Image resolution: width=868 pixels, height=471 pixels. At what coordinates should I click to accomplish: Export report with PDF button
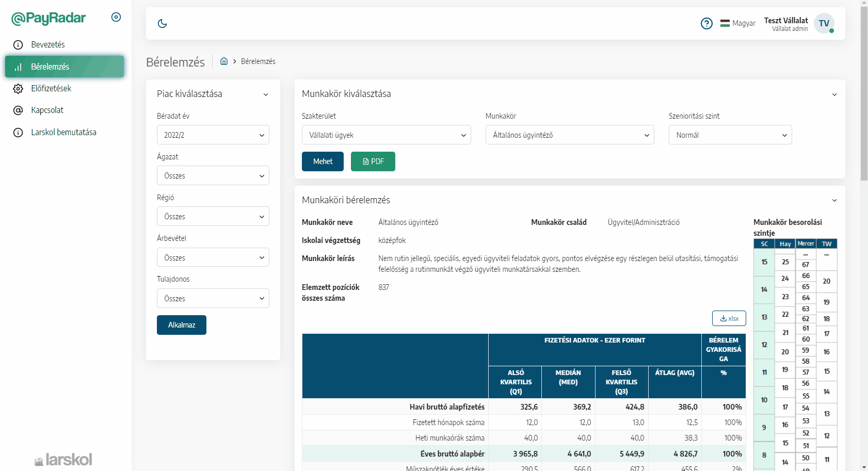click(x=373, y=161)
